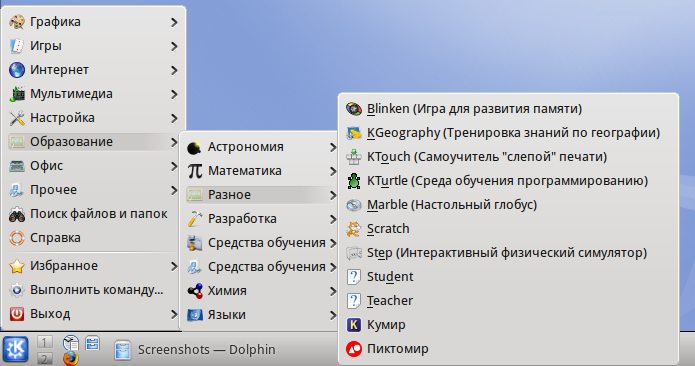Click the Настройка tools icon
The height and width of the screenshot is (366, 695).
pos(17,117)
